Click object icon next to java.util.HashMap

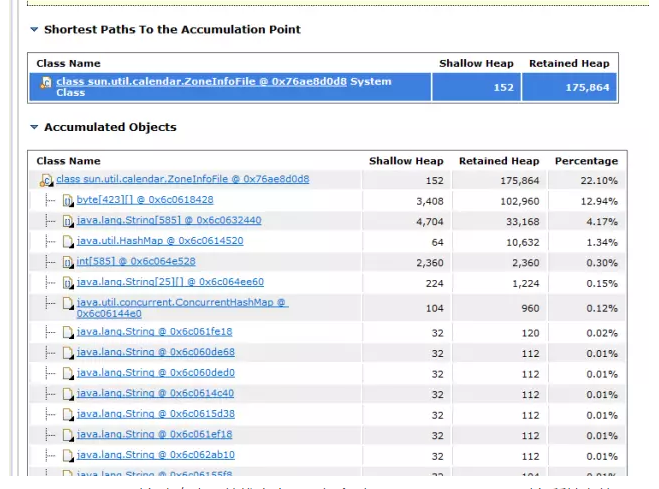[68, 242]
